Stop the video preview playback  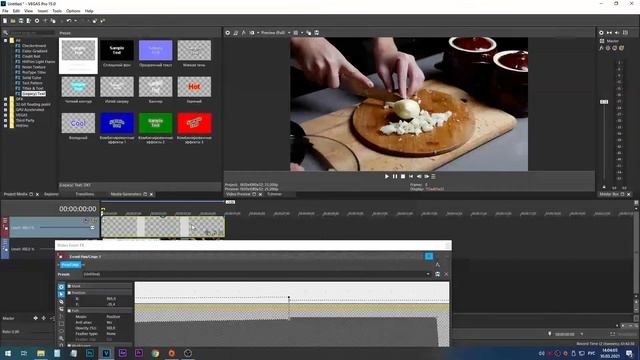pos(403,176)
